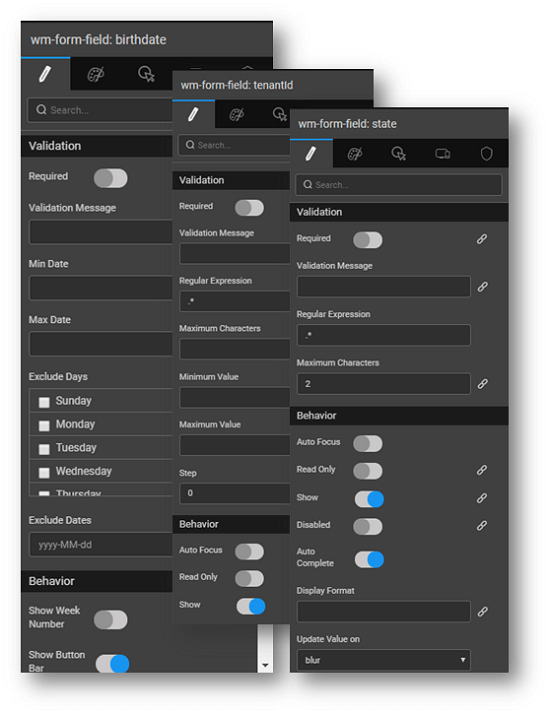The height and width of the screenshot is (714, 550).
Task: Open the Events tab in state panel
Action: (x=398, y=154)
